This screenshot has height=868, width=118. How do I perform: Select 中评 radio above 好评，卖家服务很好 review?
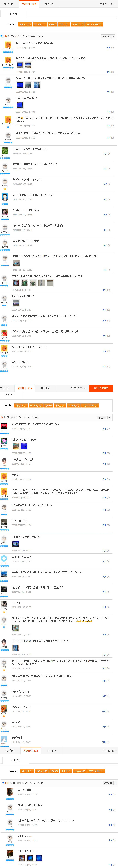point(30,36)
